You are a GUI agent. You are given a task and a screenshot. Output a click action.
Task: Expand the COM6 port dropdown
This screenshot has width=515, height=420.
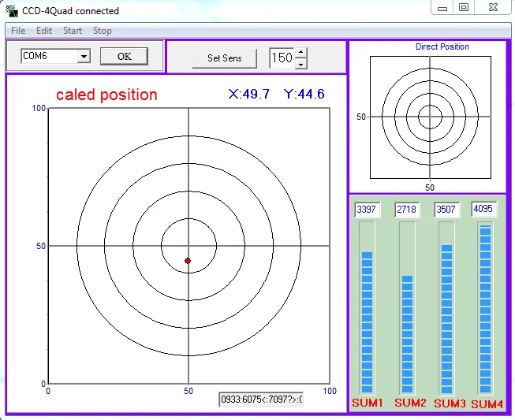pyautogui.click(x=84, y=57)
